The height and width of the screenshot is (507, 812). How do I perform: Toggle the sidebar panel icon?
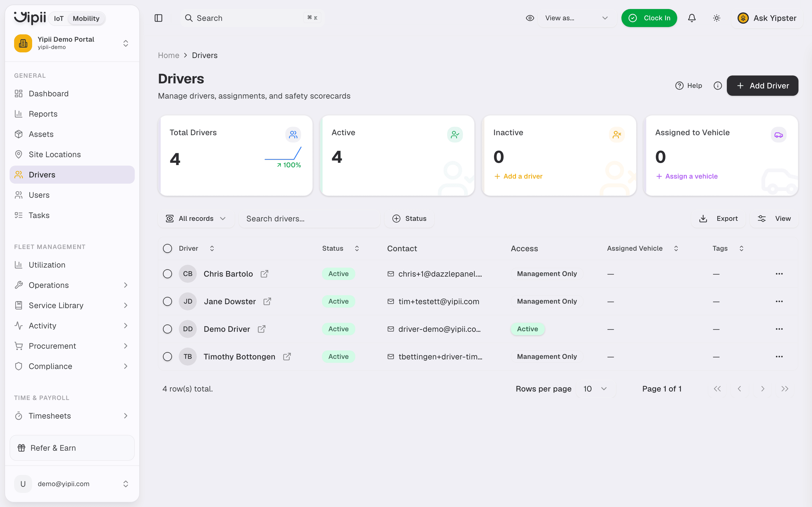(158, 18)
